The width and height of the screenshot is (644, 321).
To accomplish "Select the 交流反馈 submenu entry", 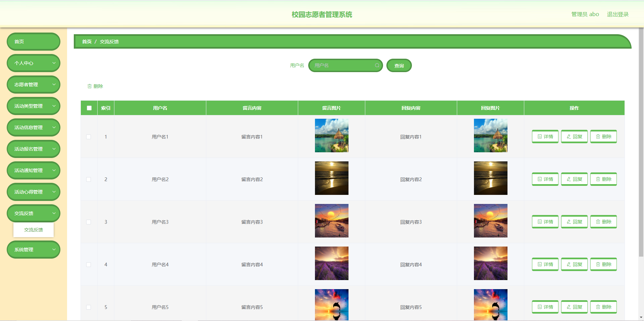I will coord(33,230).
